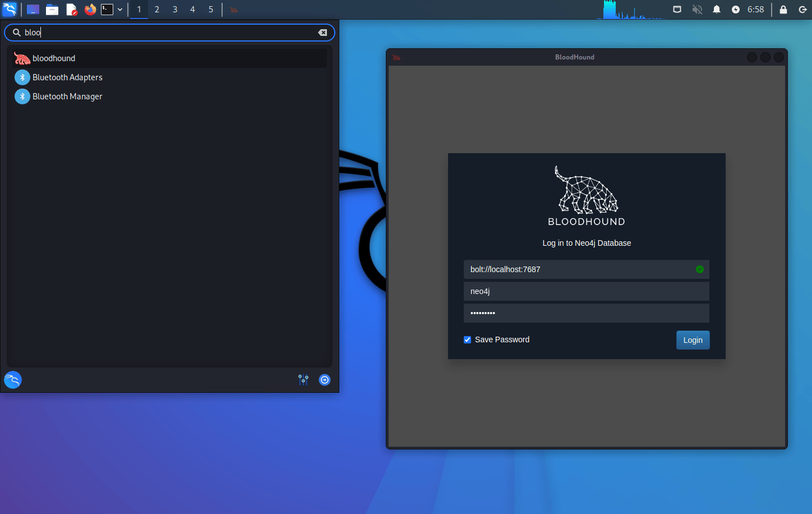This screenshot has width=812, height=514.
Task: Click the power manager icon
Action: click(735, 10)
